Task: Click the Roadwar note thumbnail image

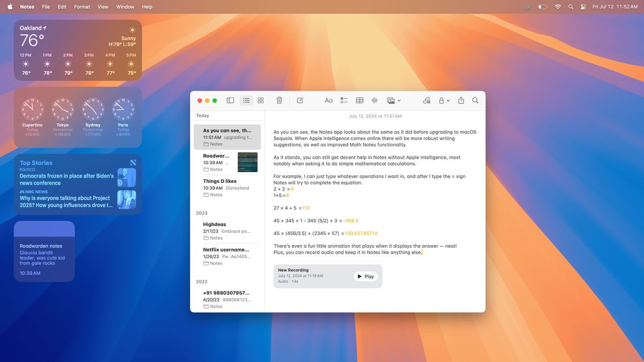Action: coord(247,162)
